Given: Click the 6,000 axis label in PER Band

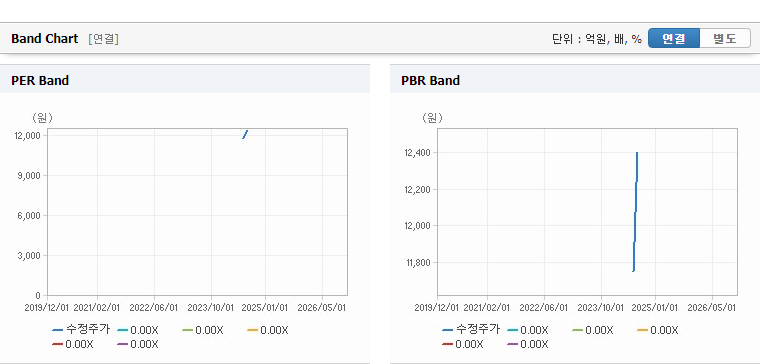Looking at the screenshot, I should click(x=29, y=215).
